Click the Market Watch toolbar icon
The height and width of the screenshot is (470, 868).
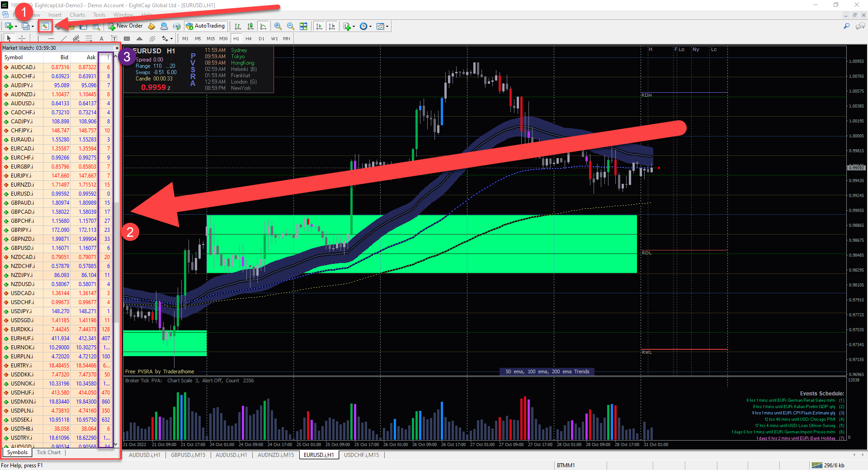[45, 26]
